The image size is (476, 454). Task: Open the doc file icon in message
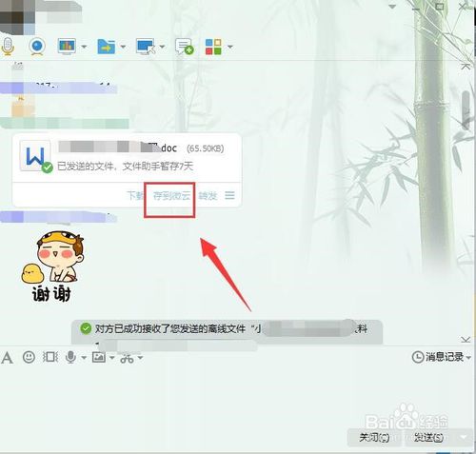(x=35, y=156)
